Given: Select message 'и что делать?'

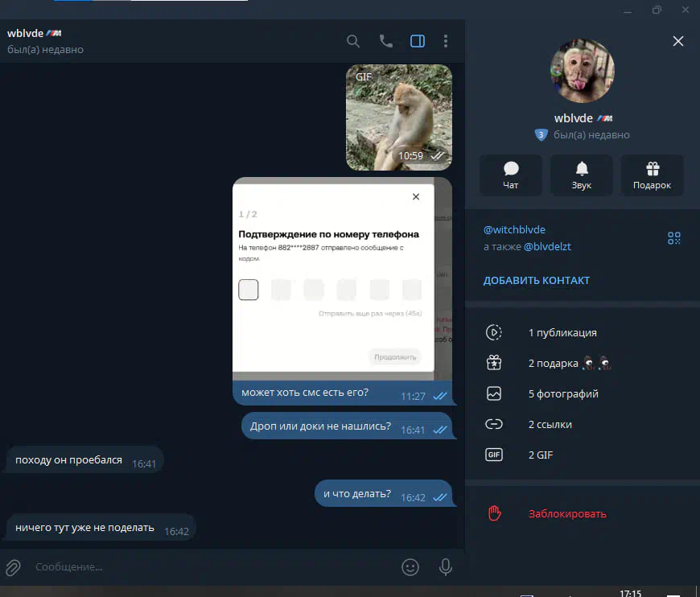Looking at the screenshot, I should [384, 494].
